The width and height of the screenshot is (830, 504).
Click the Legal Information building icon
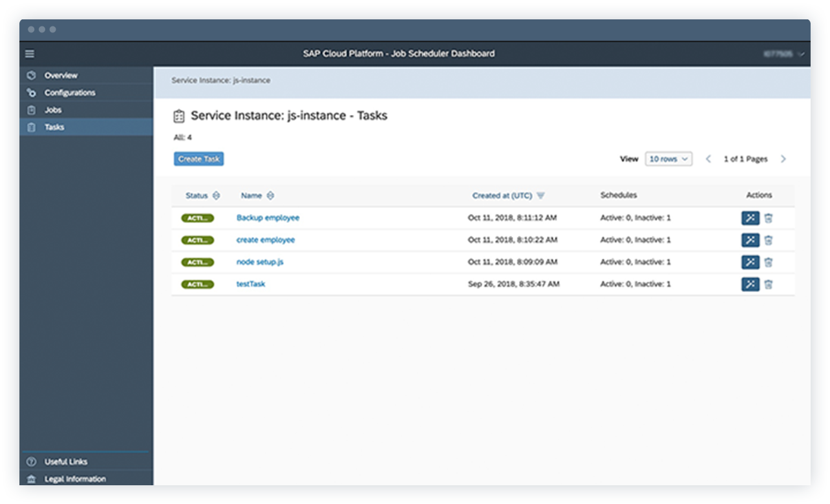click(31, 479)
